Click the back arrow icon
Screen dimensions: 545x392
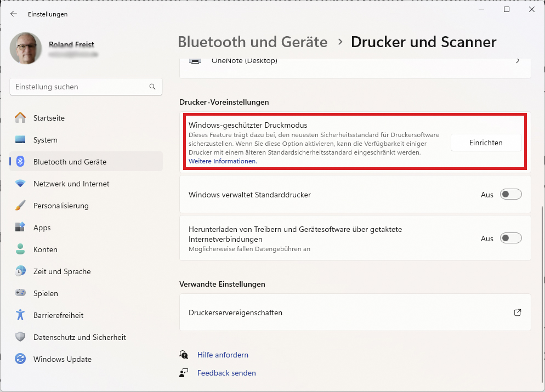(14, 14)
